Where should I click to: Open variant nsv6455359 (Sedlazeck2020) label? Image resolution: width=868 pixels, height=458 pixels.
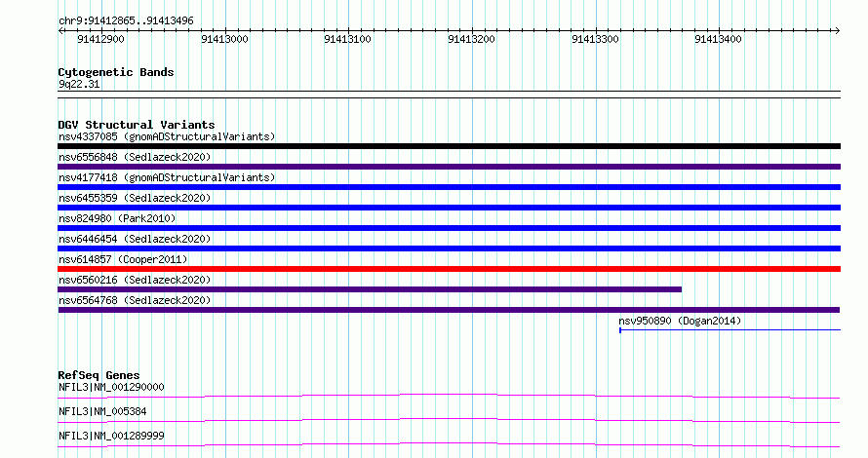click(135, 198)
